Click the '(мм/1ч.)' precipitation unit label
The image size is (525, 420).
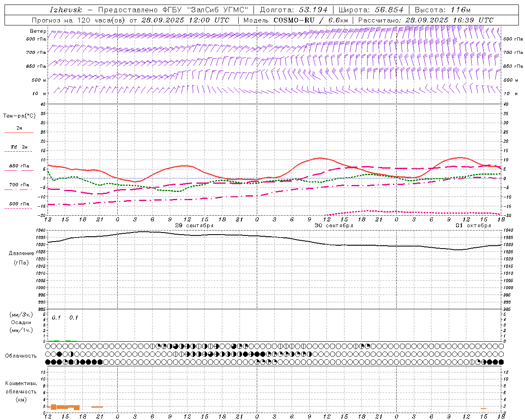(21, 330)
